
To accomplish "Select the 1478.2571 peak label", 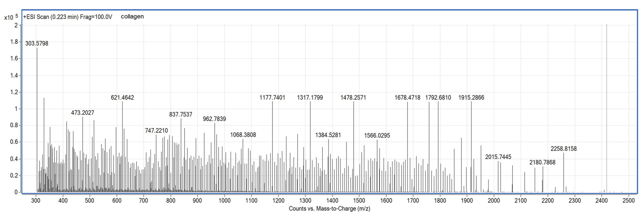I will point(353,98).
